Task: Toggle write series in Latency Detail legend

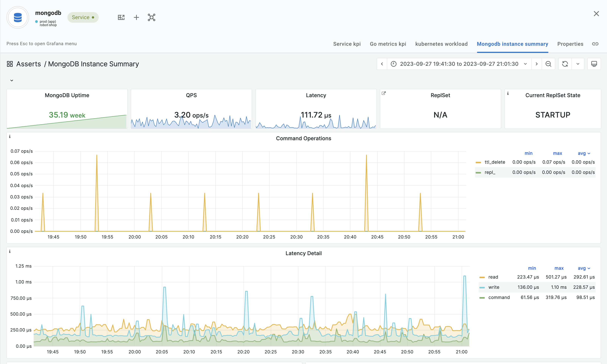Action: [494, 287]
